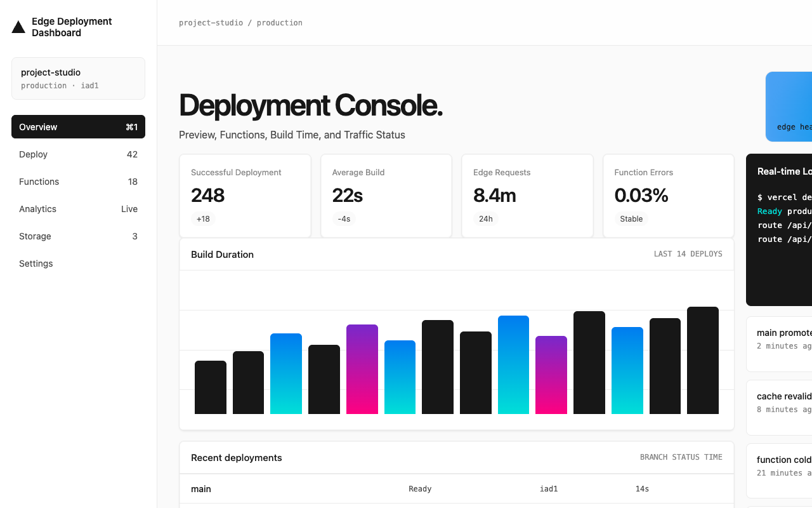Click the Deployment Console heading
This screenshot has width=812, height=508.
[x=311, y=105]
